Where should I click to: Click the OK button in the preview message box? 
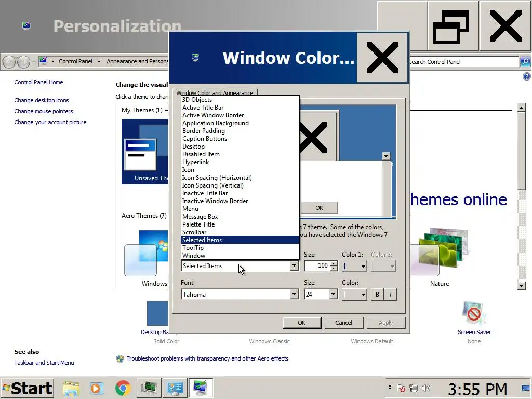coord(320,208)
